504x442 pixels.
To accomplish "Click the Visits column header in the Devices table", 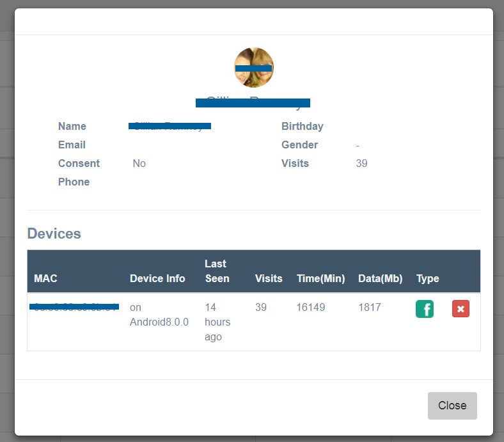I will click(269, 278).
